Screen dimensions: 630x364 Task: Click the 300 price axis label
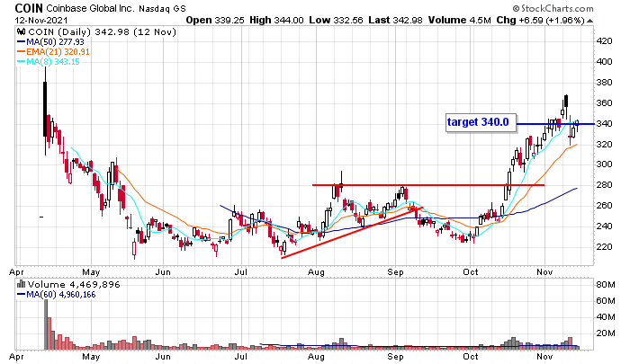[605, 164]
